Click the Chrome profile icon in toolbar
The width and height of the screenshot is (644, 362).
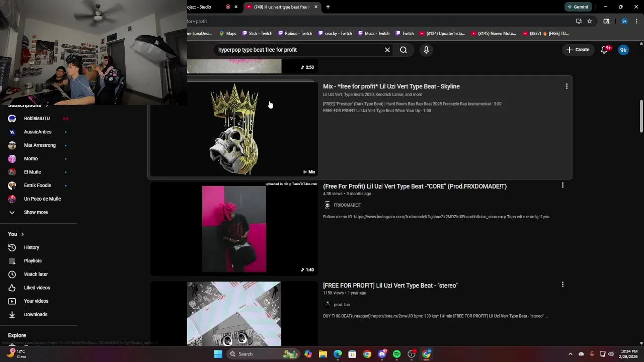(x=624, y=21)
